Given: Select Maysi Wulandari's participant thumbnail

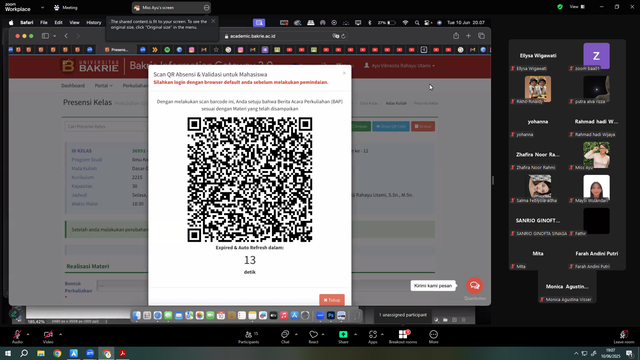Looking at the screenshot, I should click(596, 188).
